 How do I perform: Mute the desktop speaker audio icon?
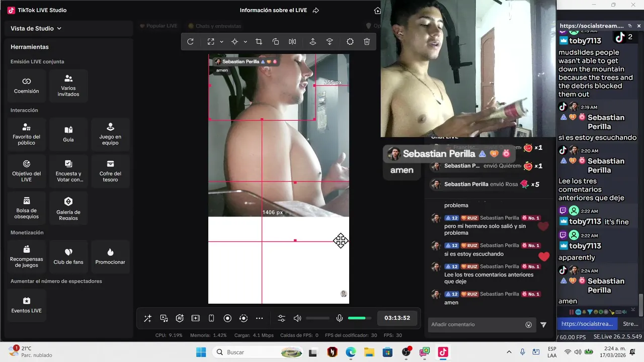pos(297,318)
